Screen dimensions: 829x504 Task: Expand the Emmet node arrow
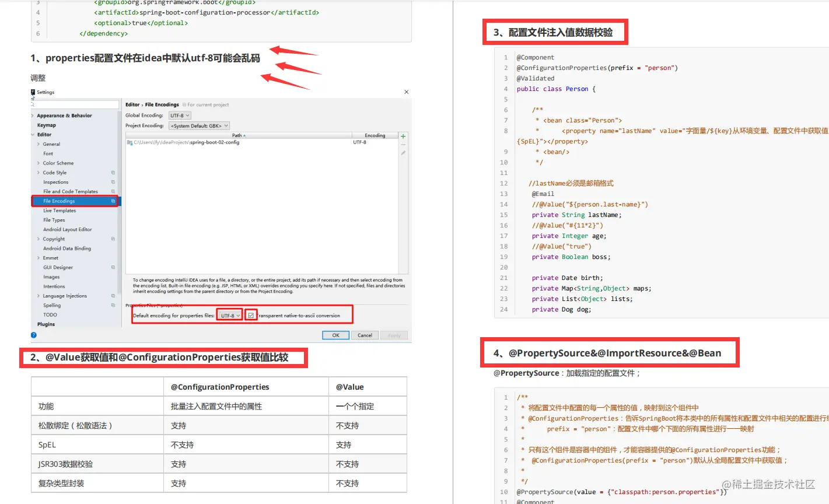coord(39,258)
